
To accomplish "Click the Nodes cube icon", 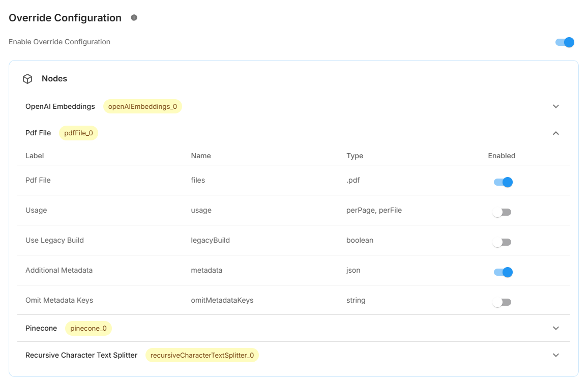I will (27, 79).
